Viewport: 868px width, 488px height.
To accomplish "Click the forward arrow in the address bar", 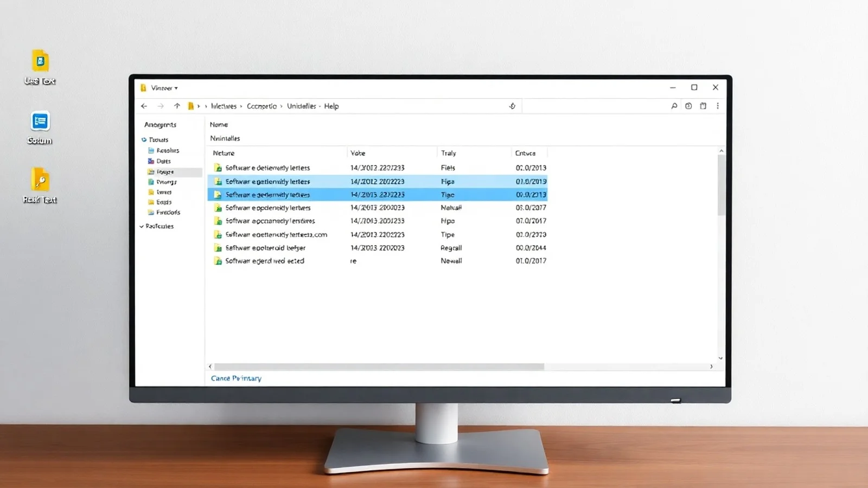I will tap(160, 106).
